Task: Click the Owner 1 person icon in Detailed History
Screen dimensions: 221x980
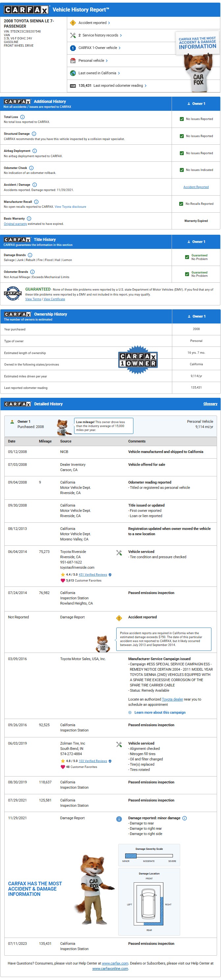Action: (x=13, y=421)
